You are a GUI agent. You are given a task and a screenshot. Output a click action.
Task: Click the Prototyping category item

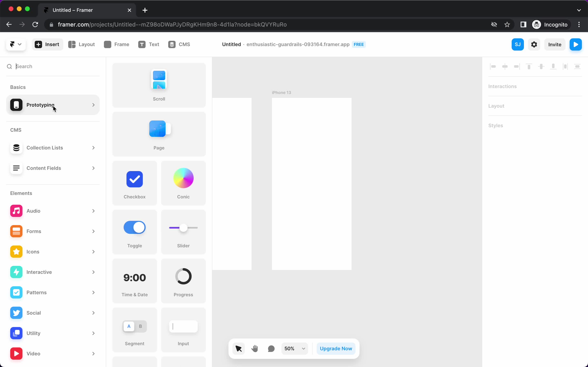click(53, 105)
